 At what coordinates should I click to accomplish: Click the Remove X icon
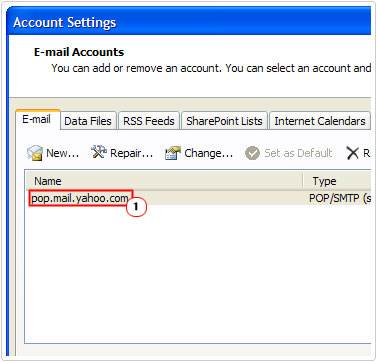[352, 153]
